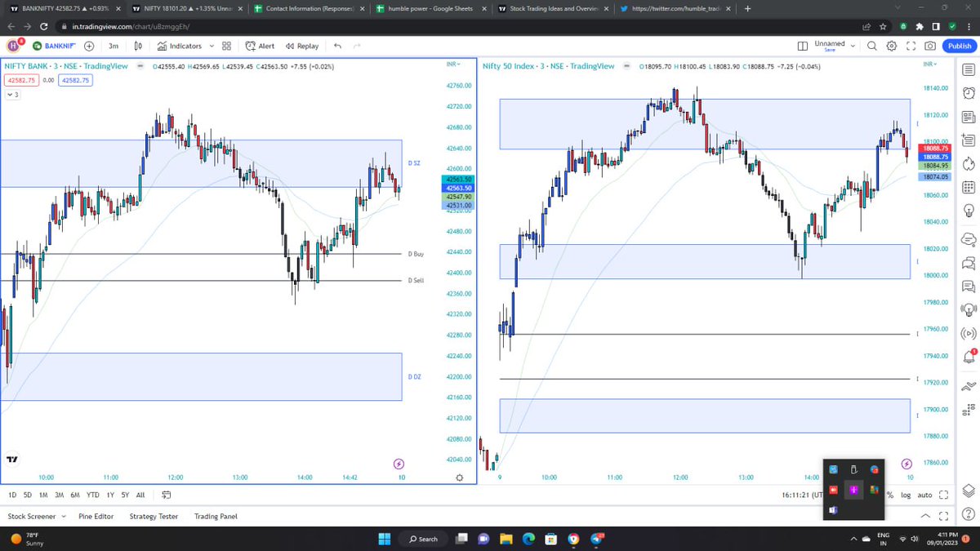Open Bank Nifty time axis settings gear
Viewport: 980px width, 551px height.
pyautogui.click(x=460, y=478)
